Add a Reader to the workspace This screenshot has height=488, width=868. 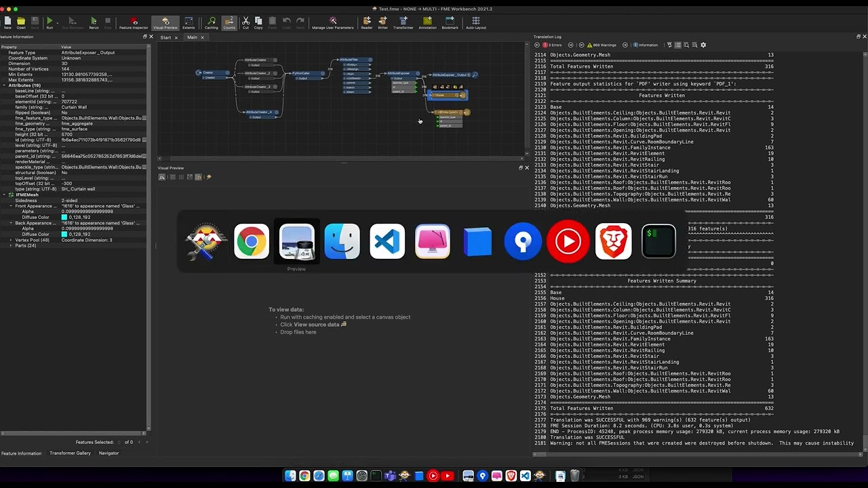coord(367,22)
